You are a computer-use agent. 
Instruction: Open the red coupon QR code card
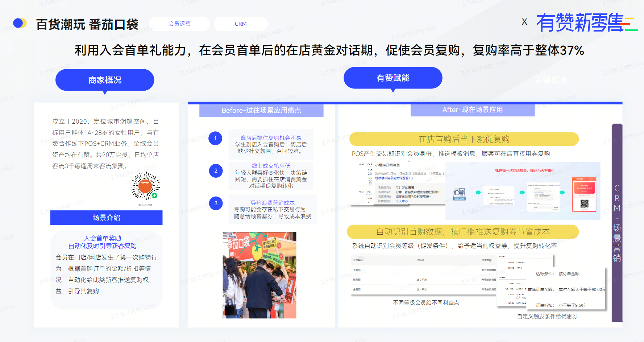click(584, 194)
